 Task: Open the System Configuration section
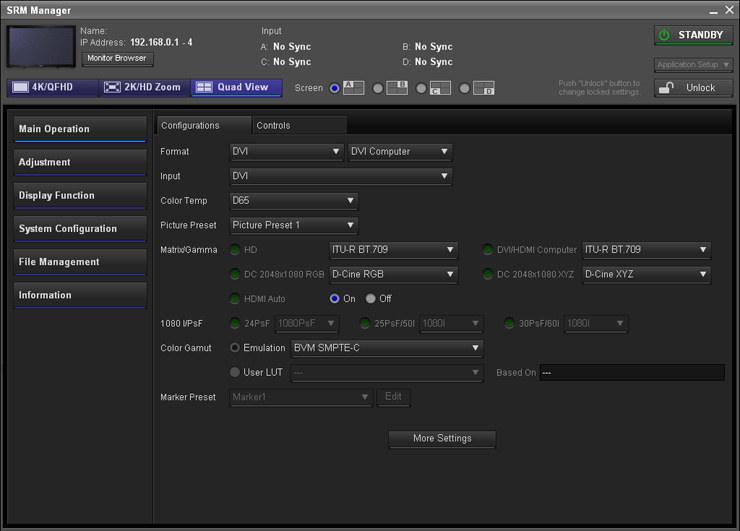point(80,229)
